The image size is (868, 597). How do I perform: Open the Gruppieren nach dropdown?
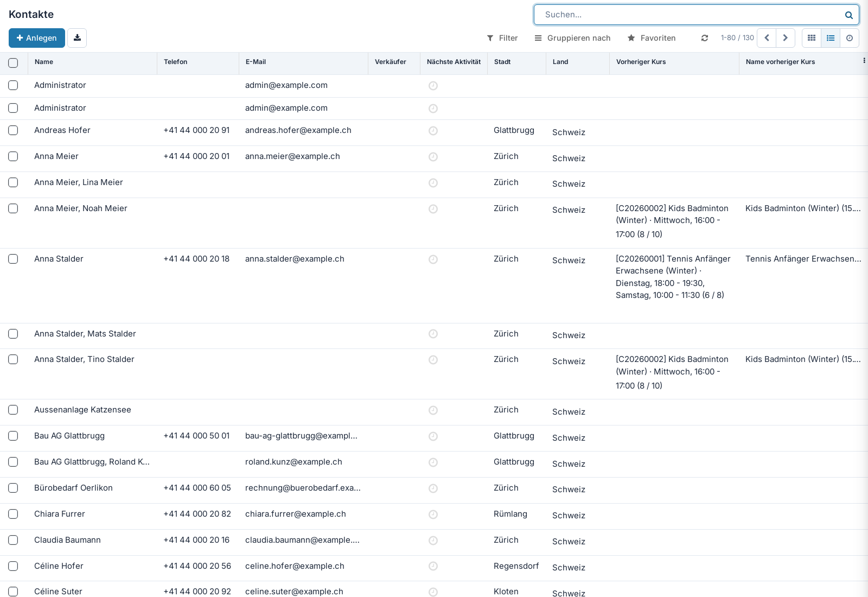(572, 38)
